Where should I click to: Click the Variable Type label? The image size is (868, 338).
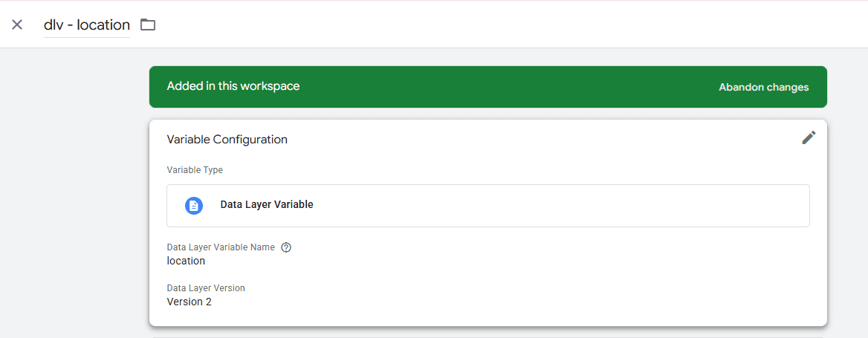pyautogui.click(x=195, y=170)
